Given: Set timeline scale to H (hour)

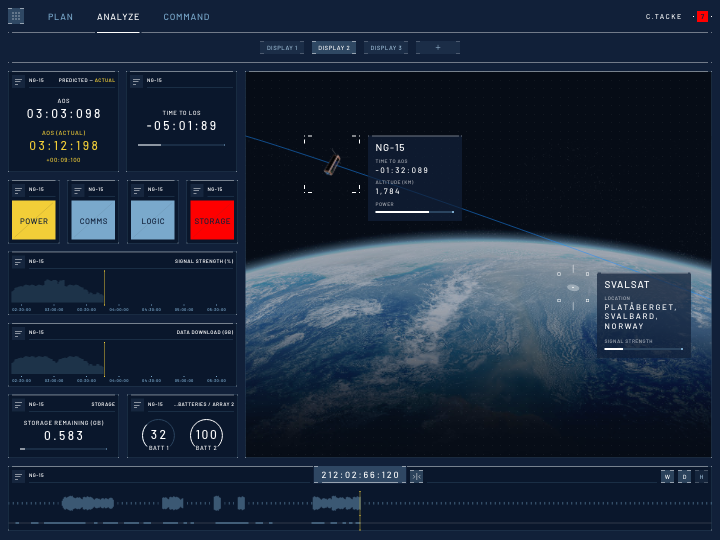Looking at the screenshot, I should coord(701,477).
